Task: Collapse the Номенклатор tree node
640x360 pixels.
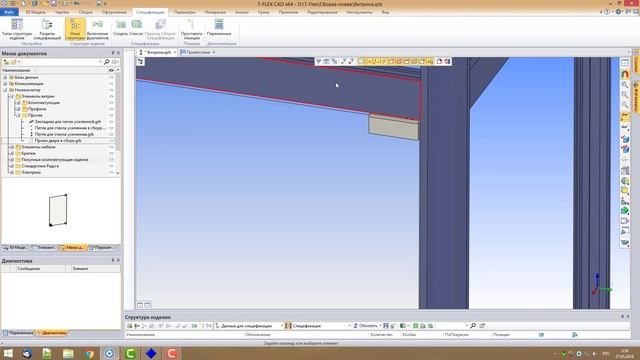Action: (5, 90)
